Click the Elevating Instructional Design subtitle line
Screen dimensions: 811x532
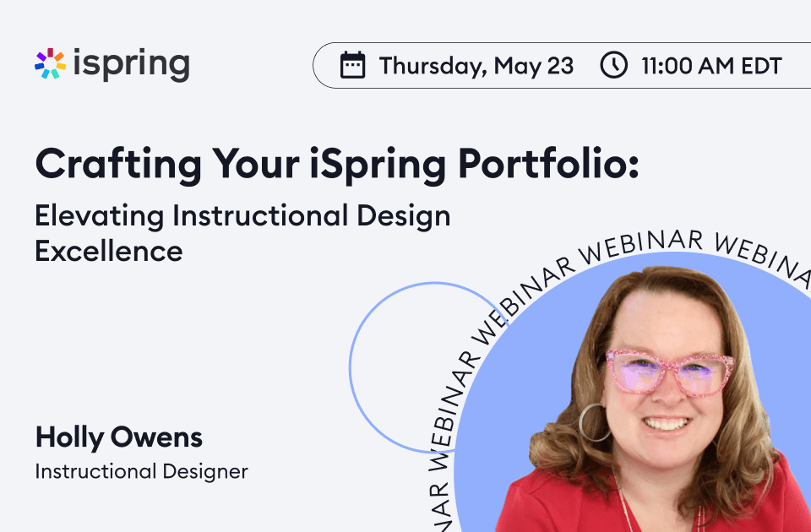coord(242,215)
